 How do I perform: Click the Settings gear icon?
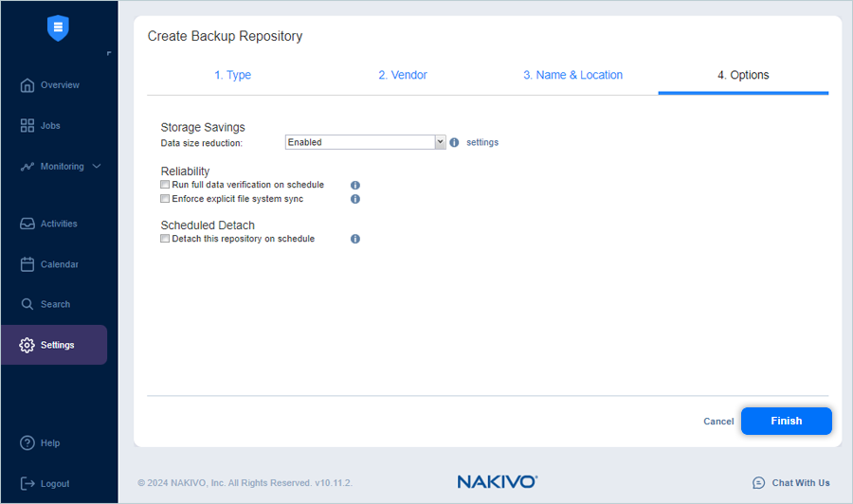[27, 345]
